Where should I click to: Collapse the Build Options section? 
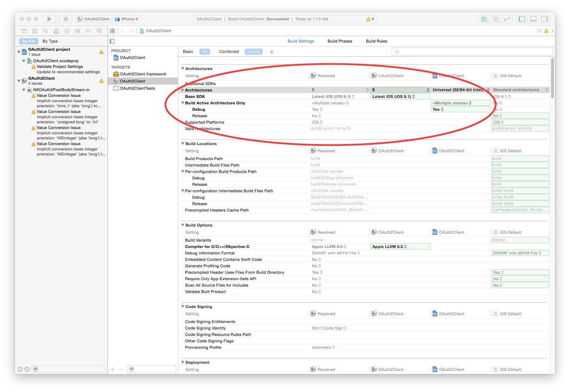point(183,225)
